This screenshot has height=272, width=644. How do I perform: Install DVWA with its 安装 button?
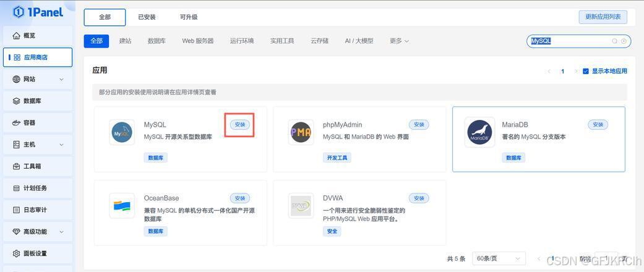point(419,198)
